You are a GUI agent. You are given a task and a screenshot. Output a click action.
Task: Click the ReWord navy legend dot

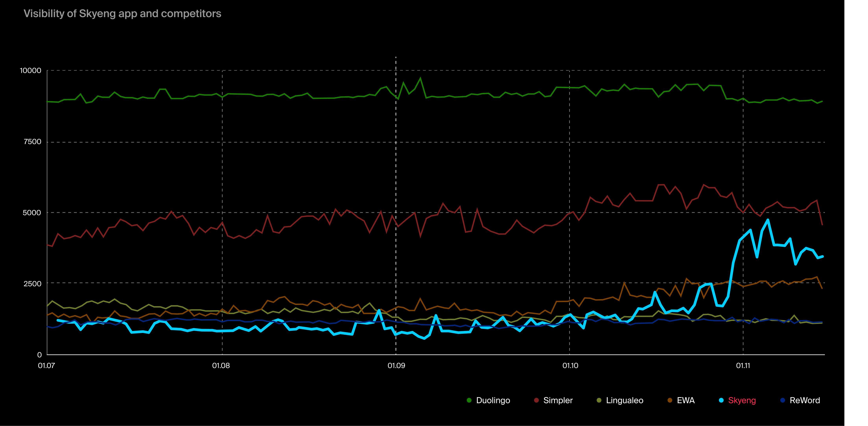pyautogui.click(x=782, y=400)
